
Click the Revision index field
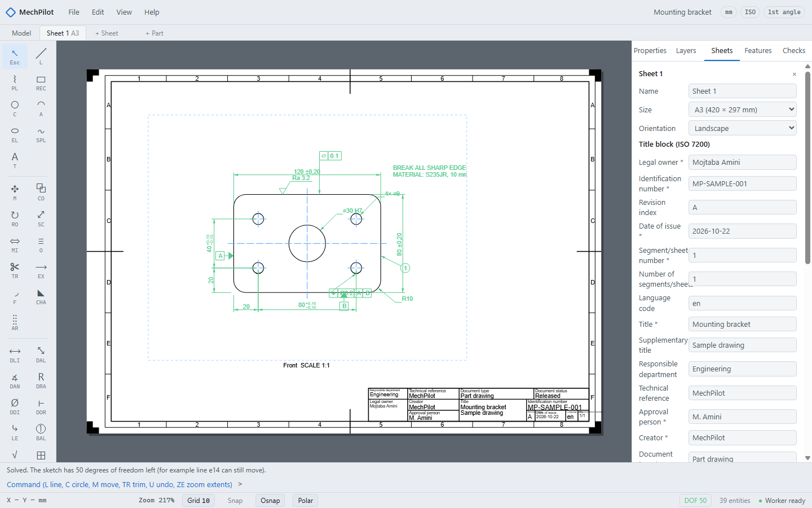(743, 207)
